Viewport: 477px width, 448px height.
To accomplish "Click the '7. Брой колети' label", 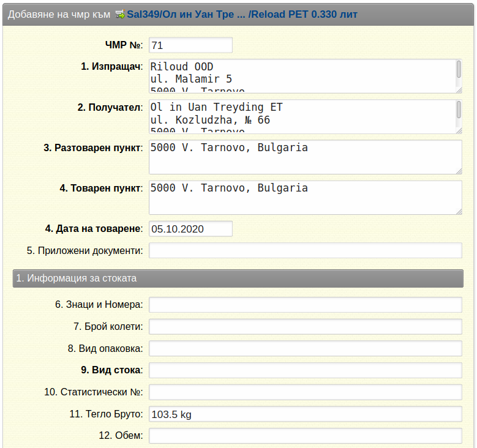I will pyautogui.click(x=108, y=326).
